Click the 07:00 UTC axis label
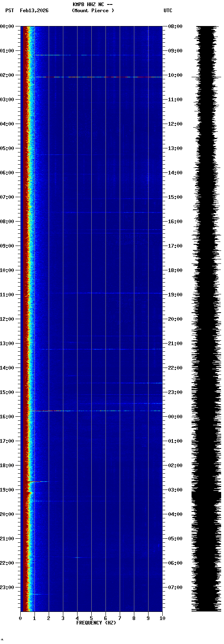Image resolution: width=224 pixels, height=644 pixels. pos(175,587)
